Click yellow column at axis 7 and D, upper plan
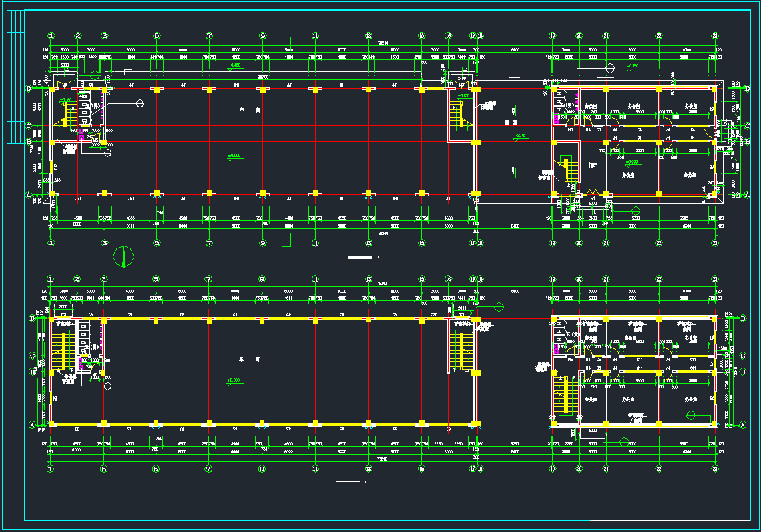Image resolution: width=761 pixels, height=532 pixels. (209, 88)
